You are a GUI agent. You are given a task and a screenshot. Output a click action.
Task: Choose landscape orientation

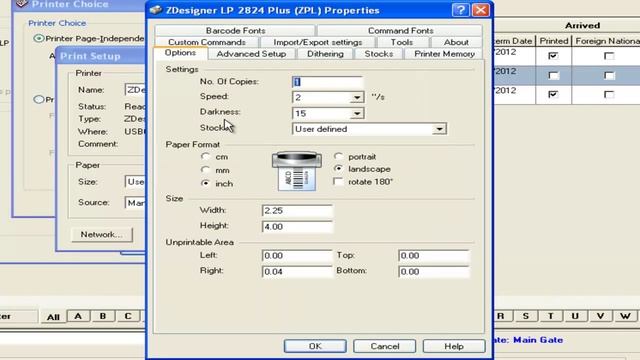pyautogui.click(x=338, y=169)
